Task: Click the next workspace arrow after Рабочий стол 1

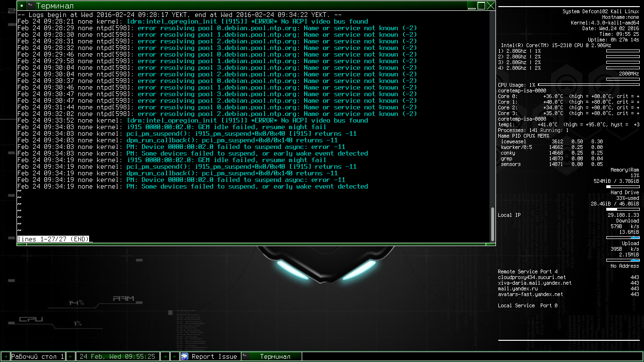Action: coord(71,357)
